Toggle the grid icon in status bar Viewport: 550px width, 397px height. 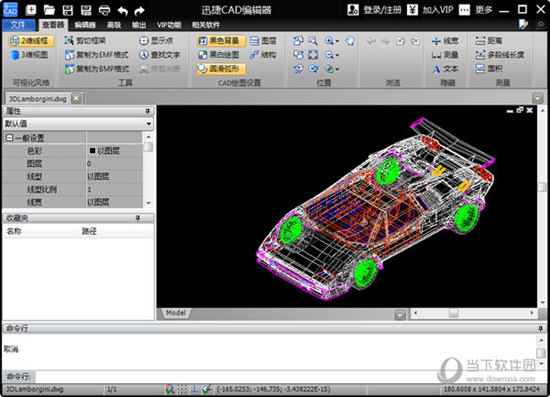click(x=182, y=389)
